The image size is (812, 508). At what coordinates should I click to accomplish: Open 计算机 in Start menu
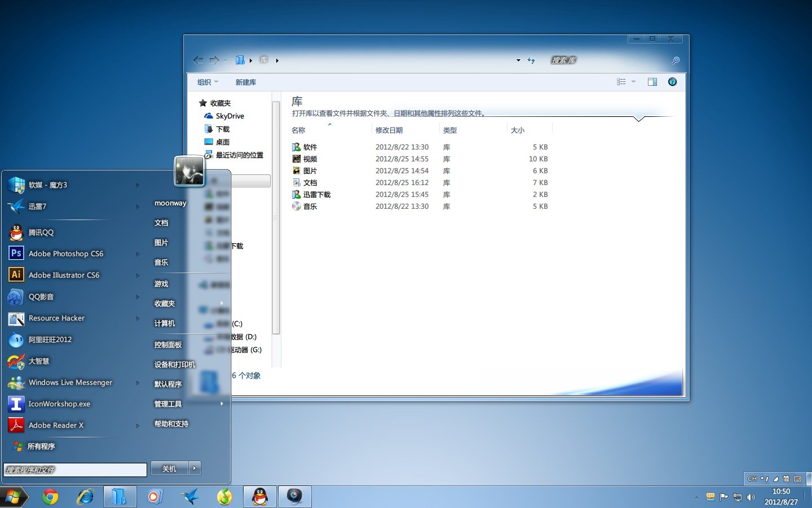165,323
